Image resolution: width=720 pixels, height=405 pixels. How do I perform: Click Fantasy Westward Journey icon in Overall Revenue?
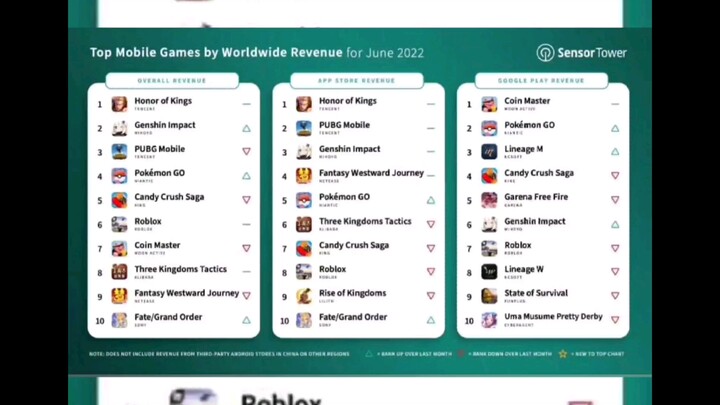[119, 296]
